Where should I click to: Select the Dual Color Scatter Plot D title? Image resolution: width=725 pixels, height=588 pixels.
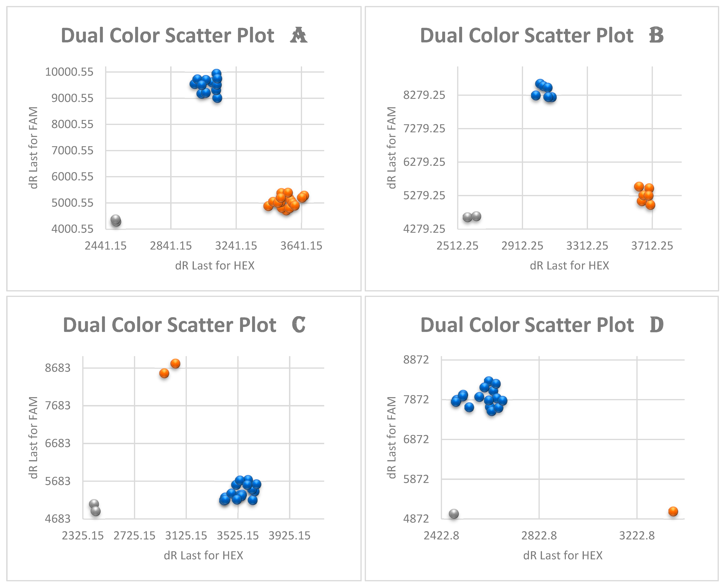pyautogui.click(x=541, y=325)
